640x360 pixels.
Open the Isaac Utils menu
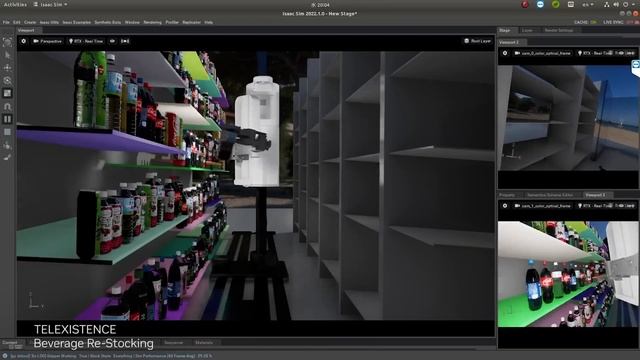49,22
